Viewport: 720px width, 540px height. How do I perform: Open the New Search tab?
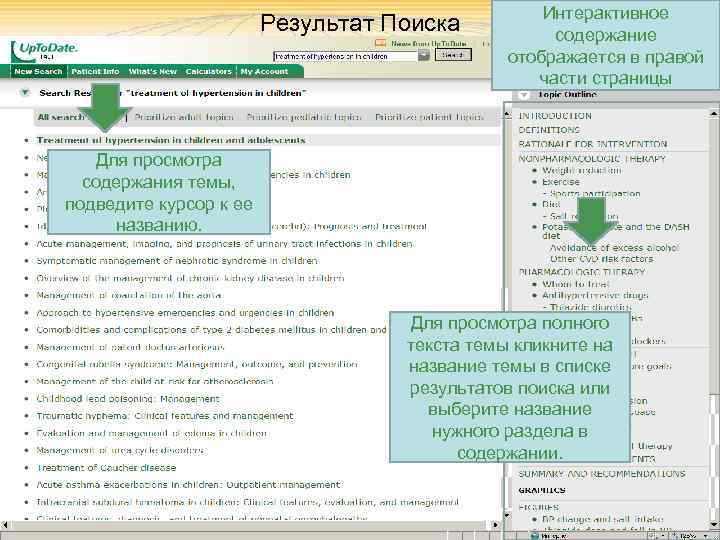38,72
